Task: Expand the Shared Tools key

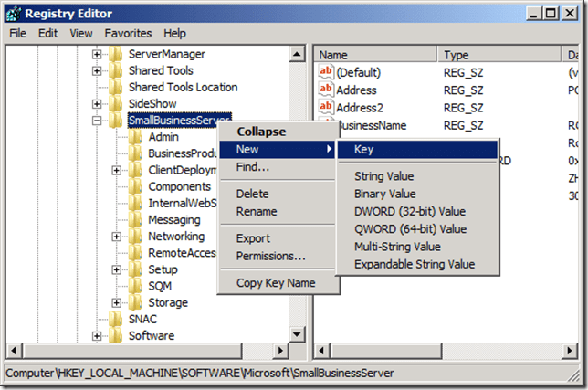Action: tap(97, 71)
